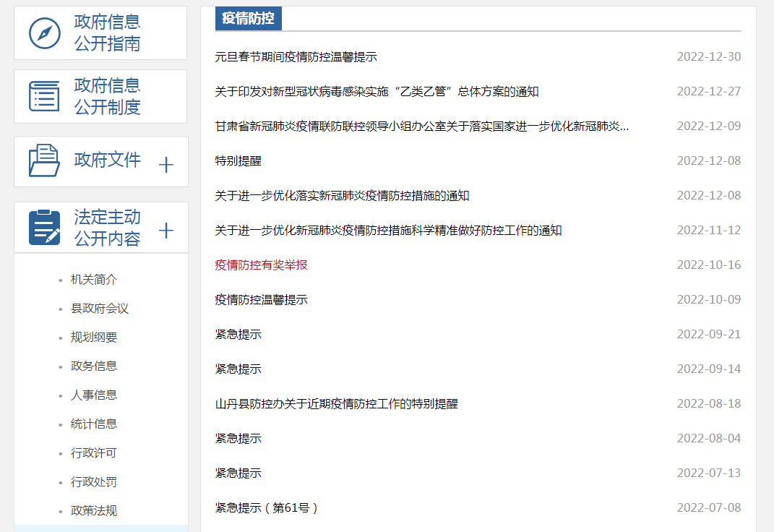Open 紧急提示 dated 2022-08-04
Image resolution: width=774 pixels, height=532 pixels.
pos(238,438)
